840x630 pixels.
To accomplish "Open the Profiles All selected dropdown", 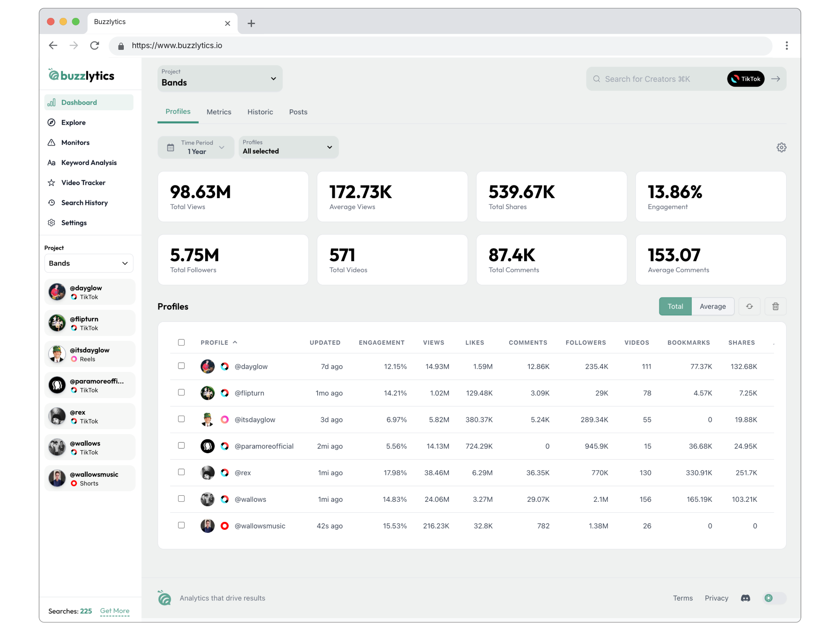I will [289, 147].
